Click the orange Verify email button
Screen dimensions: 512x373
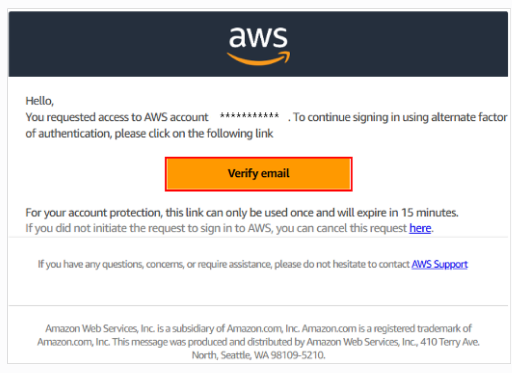259,174
